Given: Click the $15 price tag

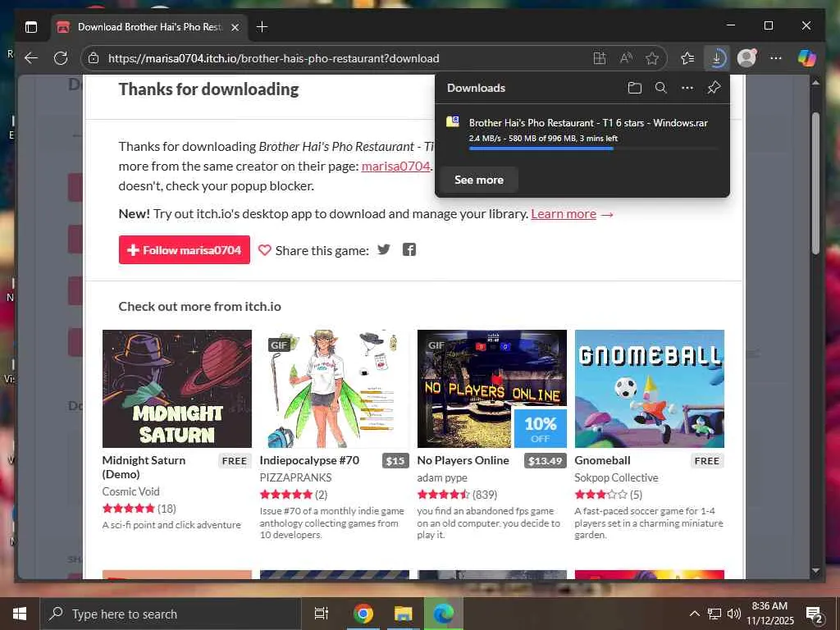Looking at the screenshot, I should (395, 461).
